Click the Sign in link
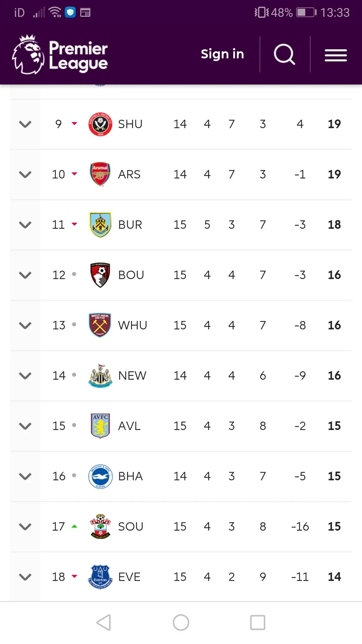Image resolution: width=362 pixels, height=644 pixels. coord(222,54)
